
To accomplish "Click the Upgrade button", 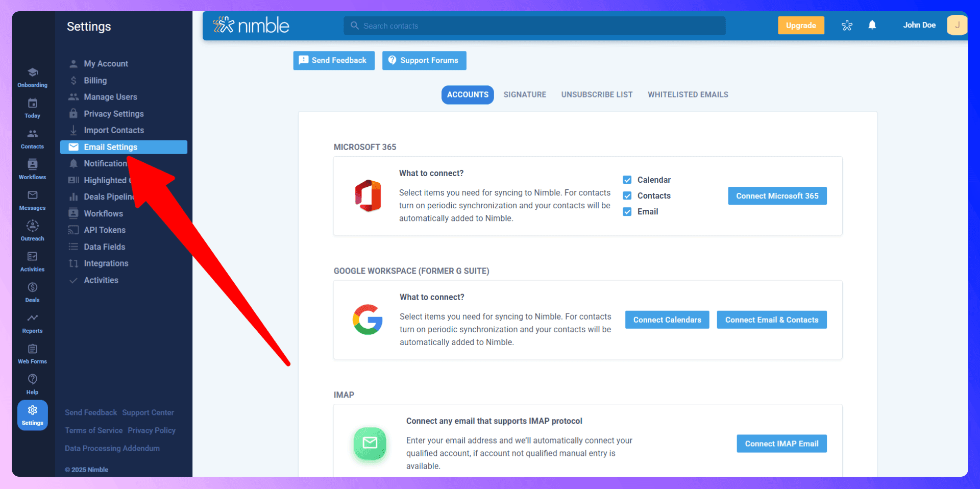I will click(x=801, y=25).
